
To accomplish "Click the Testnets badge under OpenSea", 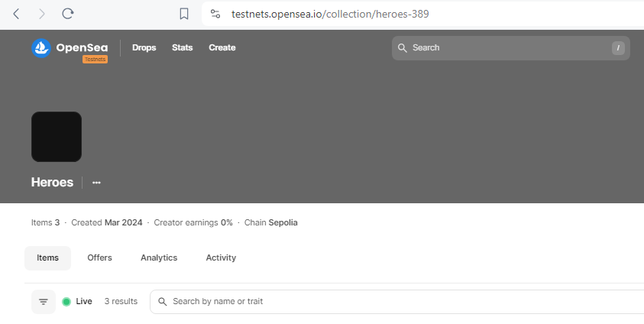I will tap(95, 59).
